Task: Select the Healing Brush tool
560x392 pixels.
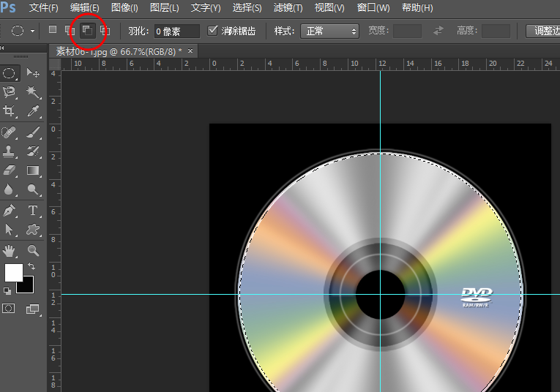Action: [9, 132]
